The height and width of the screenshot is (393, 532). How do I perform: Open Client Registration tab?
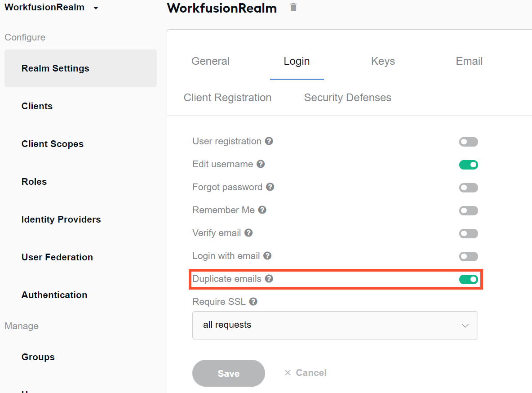tap(228, 98)
